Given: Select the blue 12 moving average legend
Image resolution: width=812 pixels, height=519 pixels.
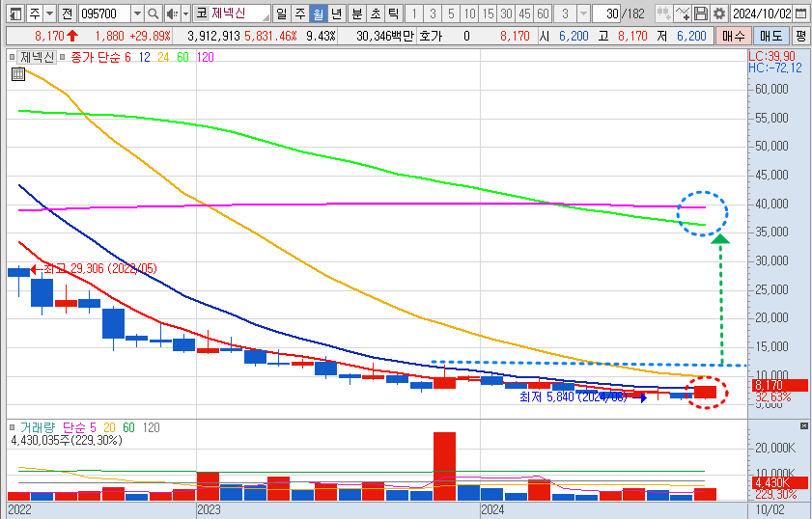Looking at the screenshot, I should pyautogui.click(x=145, y=57).
